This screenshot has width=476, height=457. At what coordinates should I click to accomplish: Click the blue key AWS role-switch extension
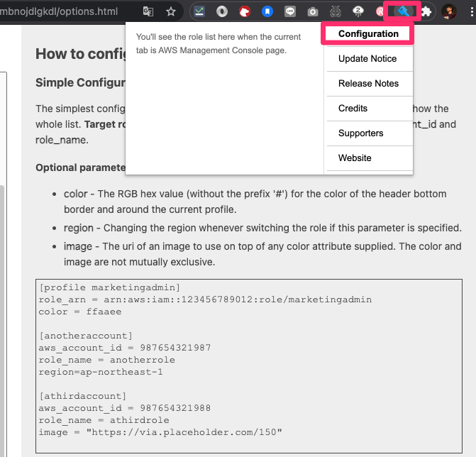tap(404, 11)
